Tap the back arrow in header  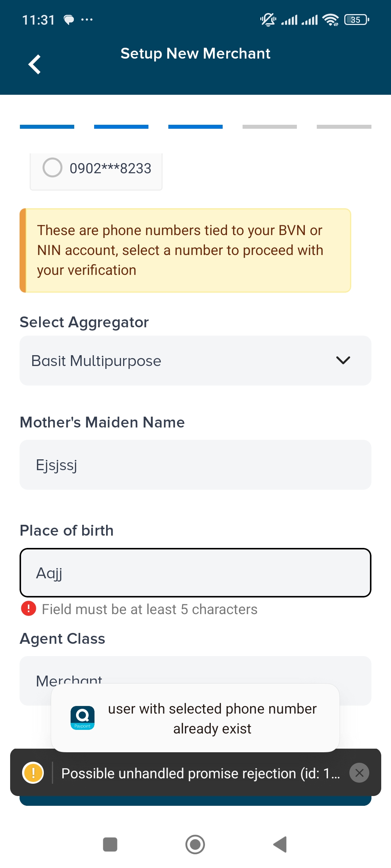(x=34, y=64)
